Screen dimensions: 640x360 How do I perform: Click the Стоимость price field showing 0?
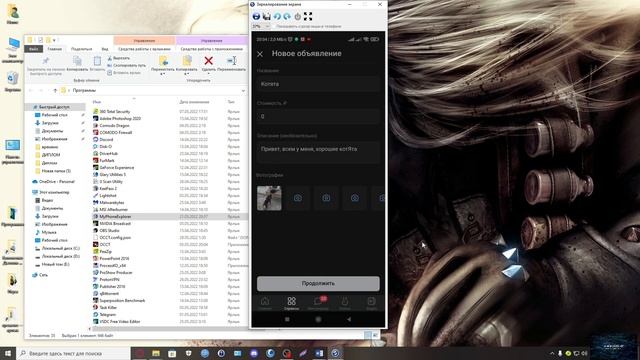click(318, 117)
